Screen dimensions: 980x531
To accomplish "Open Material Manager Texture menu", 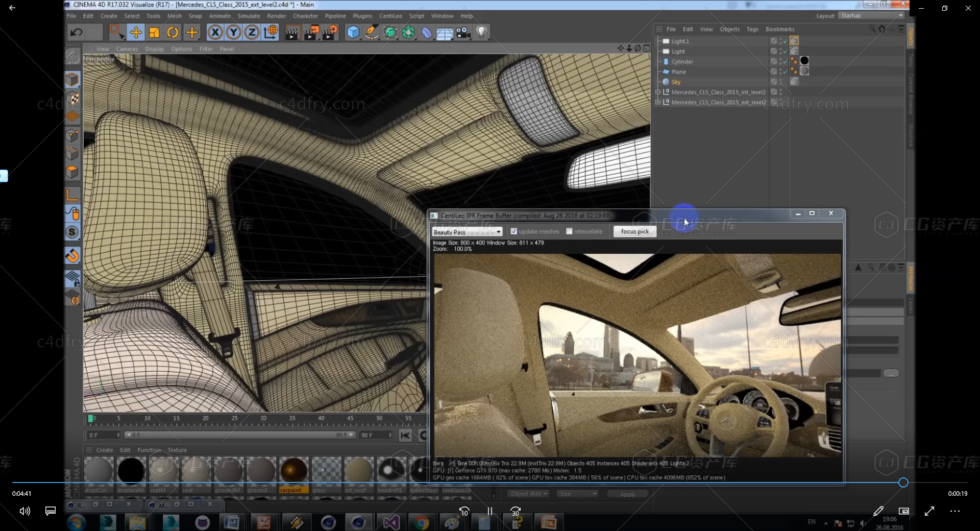I will coord(177,450).
